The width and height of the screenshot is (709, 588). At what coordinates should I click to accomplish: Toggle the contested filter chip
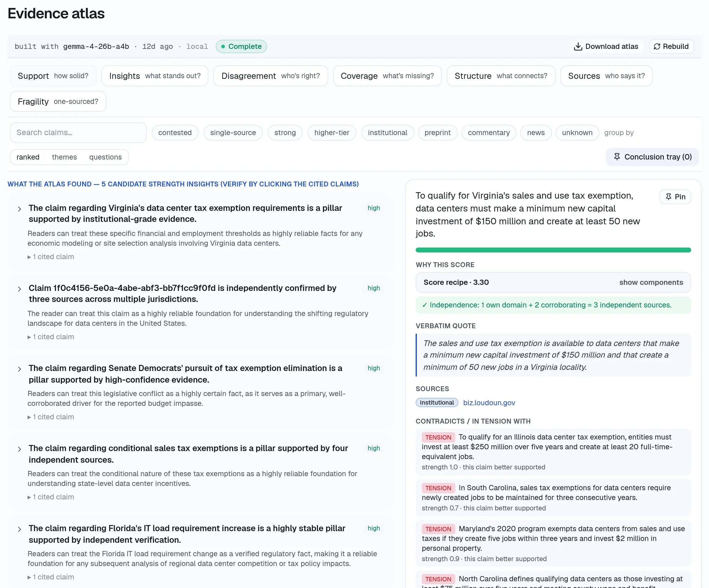175,133
